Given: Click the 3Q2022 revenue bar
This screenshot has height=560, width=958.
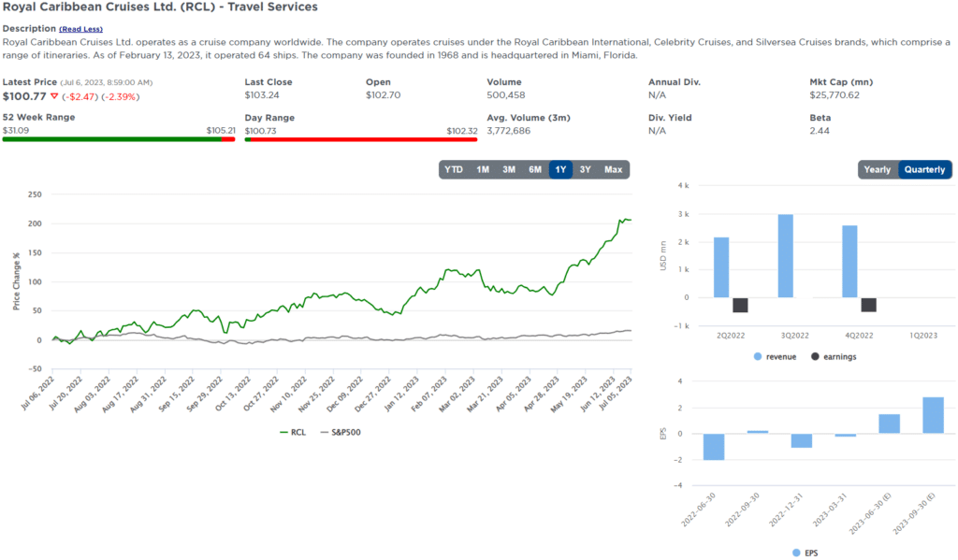Looking at the screenshot, I should point(786,256).
